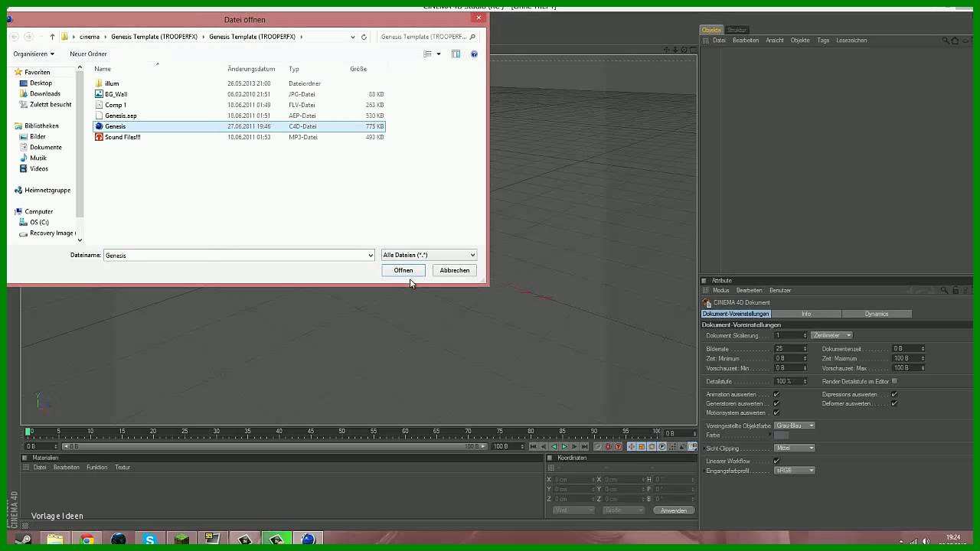Open the Tags menu in Objekte panel
Image resolution: width=980 pixels, height=551 pixels.
pos(823,41)
